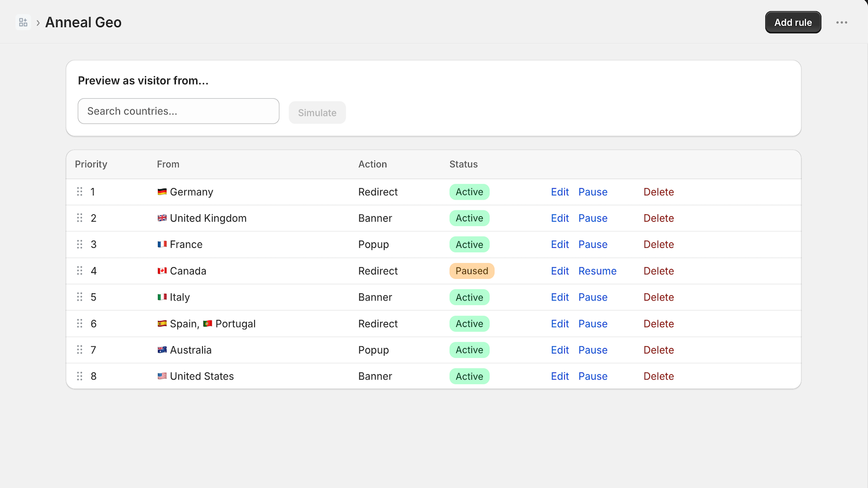
Task: Delete the Spain, Portugal rule
Action: (659, 324)
